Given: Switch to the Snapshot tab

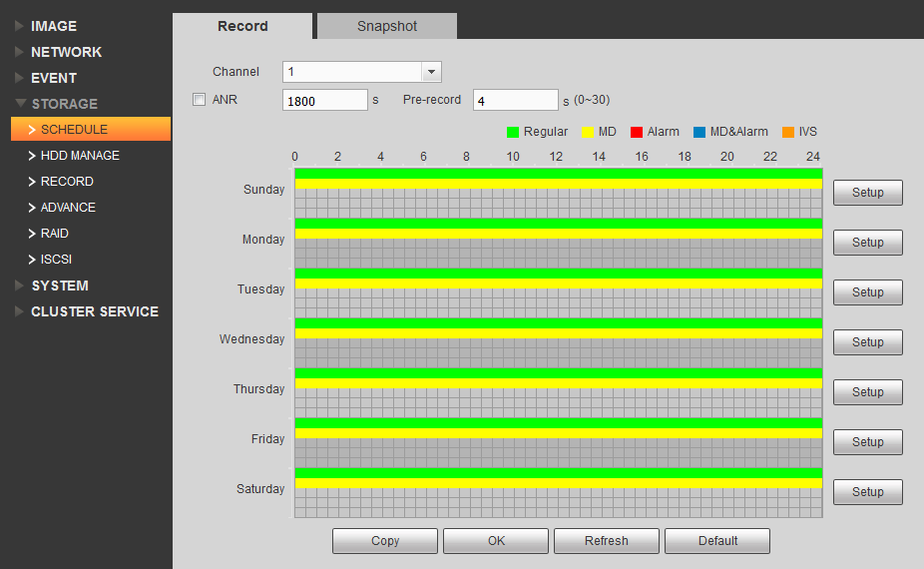Looking at the screenshot, I should 387,27.
